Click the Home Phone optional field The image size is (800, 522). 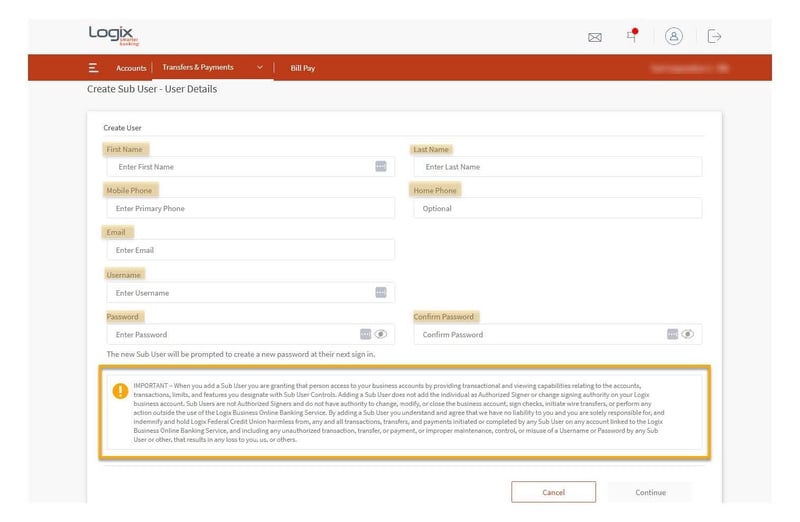tap(557, 208)
